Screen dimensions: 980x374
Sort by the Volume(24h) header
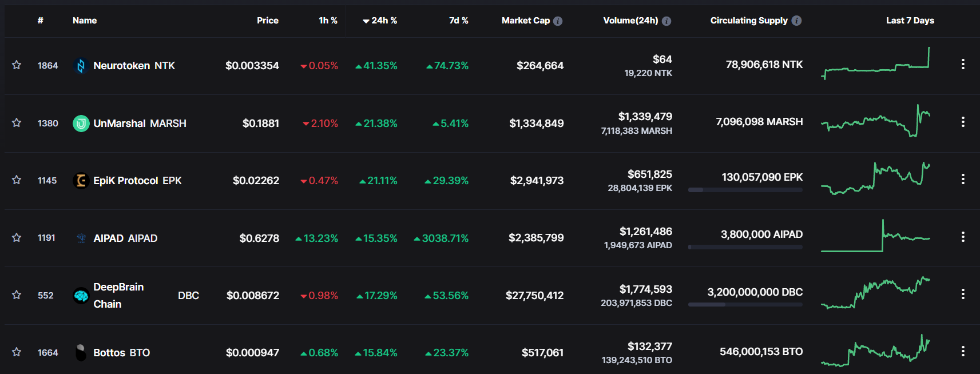pos(630,21)
